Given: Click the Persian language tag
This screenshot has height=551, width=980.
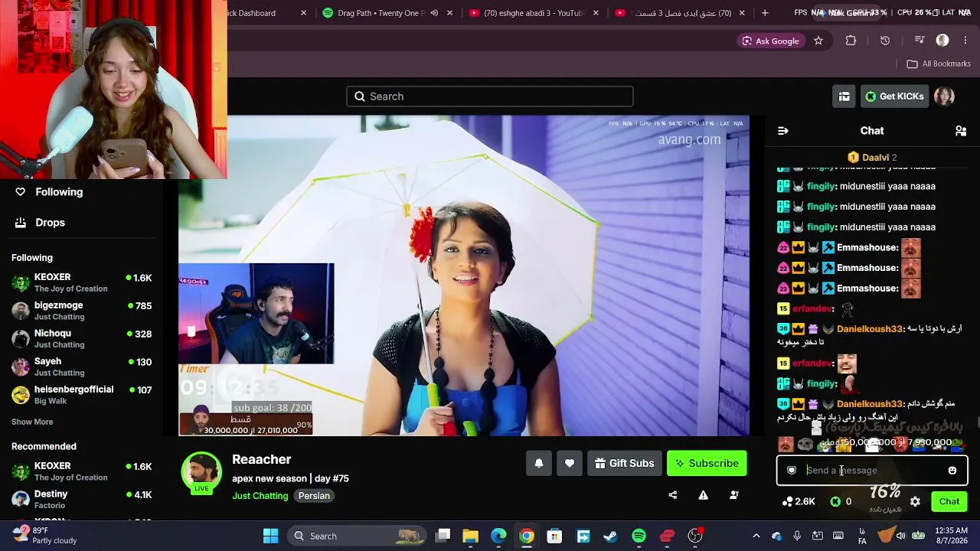Looking at the screenshot, I should 314,496.
